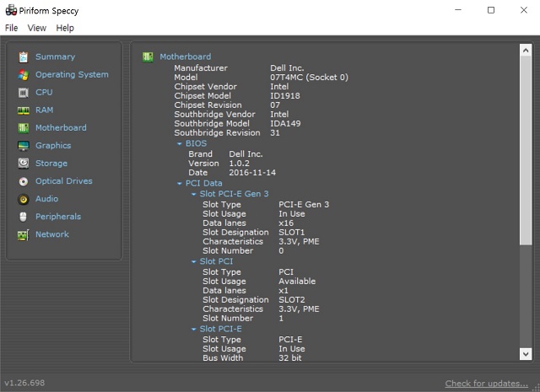View the Optical Drives section
The width and height of the screenshot is (540, 392).
pos(64,181)
